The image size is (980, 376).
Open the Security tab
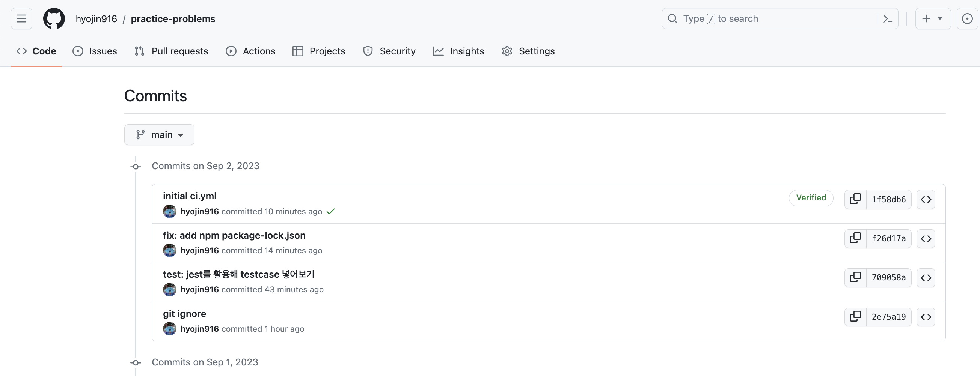click(x=389, y=51)
